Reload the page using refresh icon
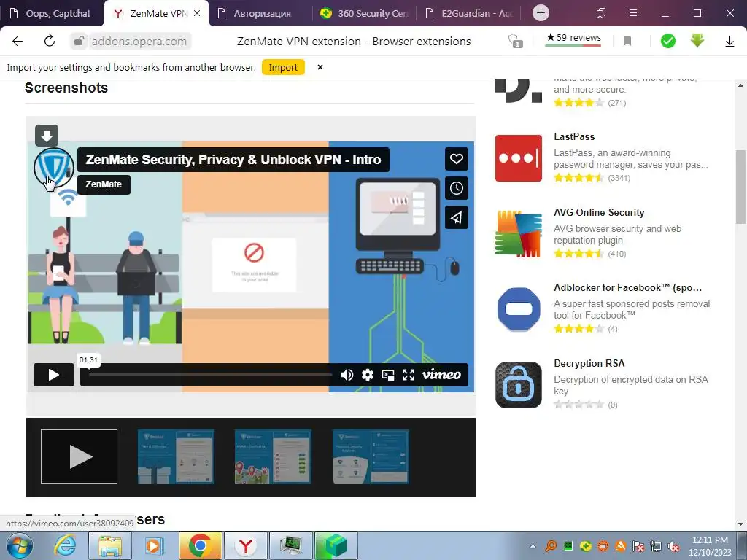 (x=50, y=41)
